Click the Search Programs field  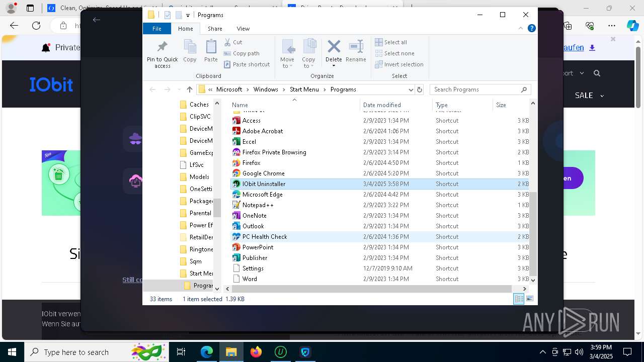(480, 89)
